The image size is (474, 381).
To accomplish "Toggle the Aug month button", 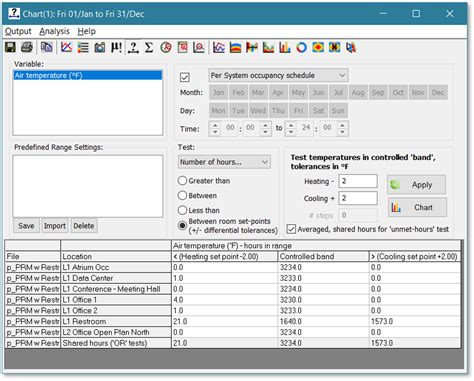I will click(358, 92).
